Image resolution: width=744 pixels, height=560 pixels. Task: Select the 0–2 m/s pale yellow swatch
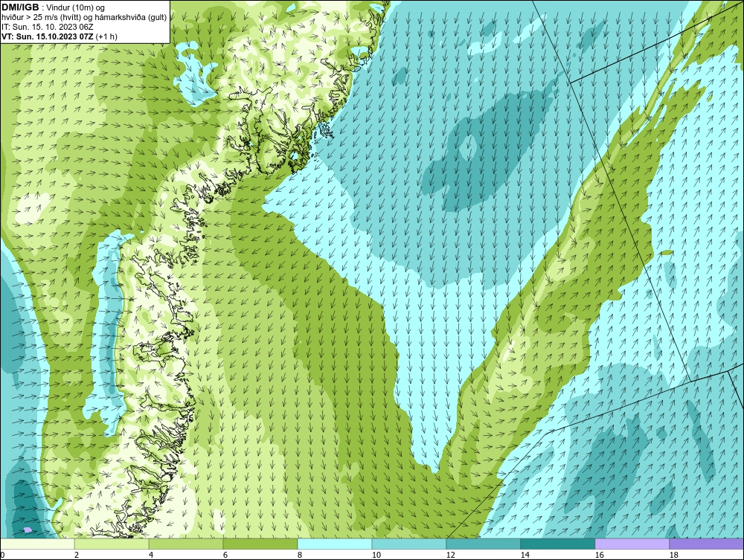[x=37, y=544]
